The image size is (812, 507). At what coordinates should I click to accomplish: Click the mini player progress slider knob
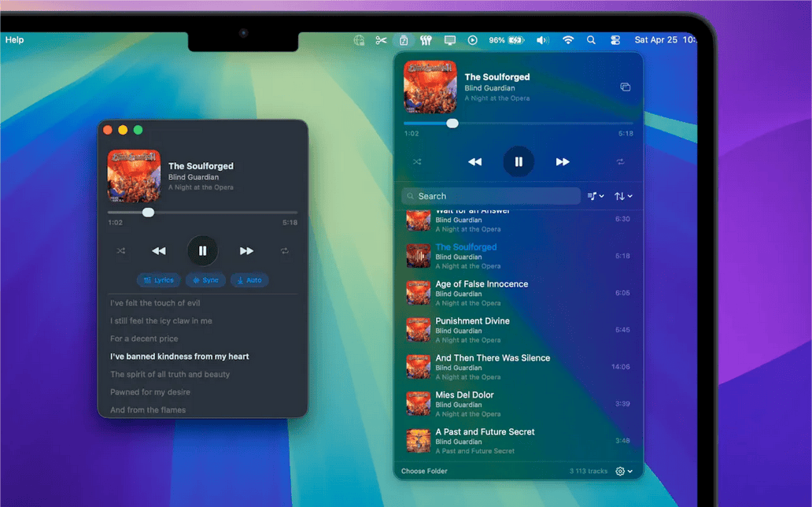coord(148,213)
